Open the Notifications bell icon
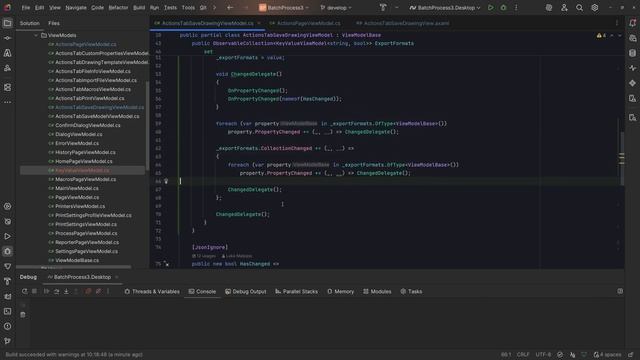This screenshot has height=360, width=640. (632, 23)
